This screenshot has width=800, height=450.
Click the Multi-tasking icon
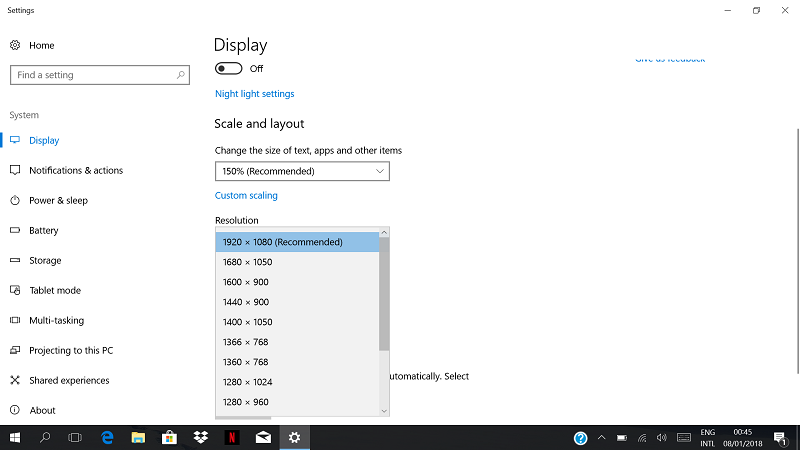pyautogui.click(x=15, y=320)
